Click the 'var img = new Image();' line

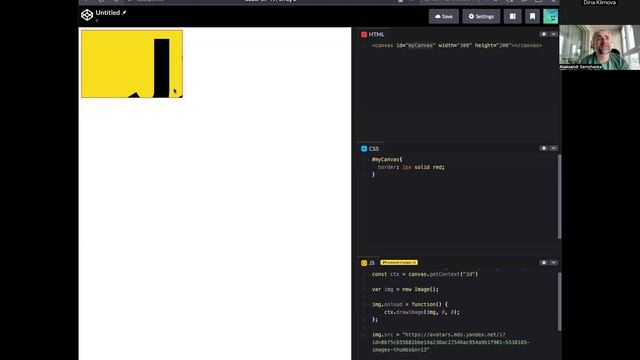405,289
